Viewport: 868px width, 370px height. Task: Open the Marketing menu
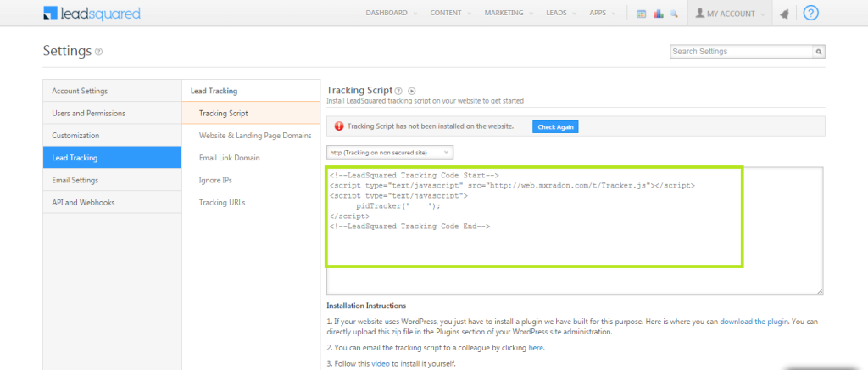pyautogui.click(x=509, y=14)
